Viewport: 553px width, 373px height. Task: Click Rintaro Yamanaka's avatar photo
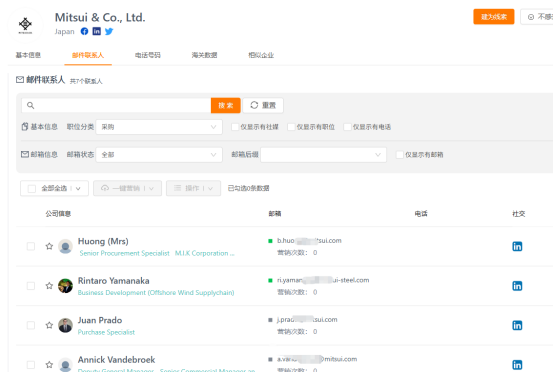pos(65,286)
